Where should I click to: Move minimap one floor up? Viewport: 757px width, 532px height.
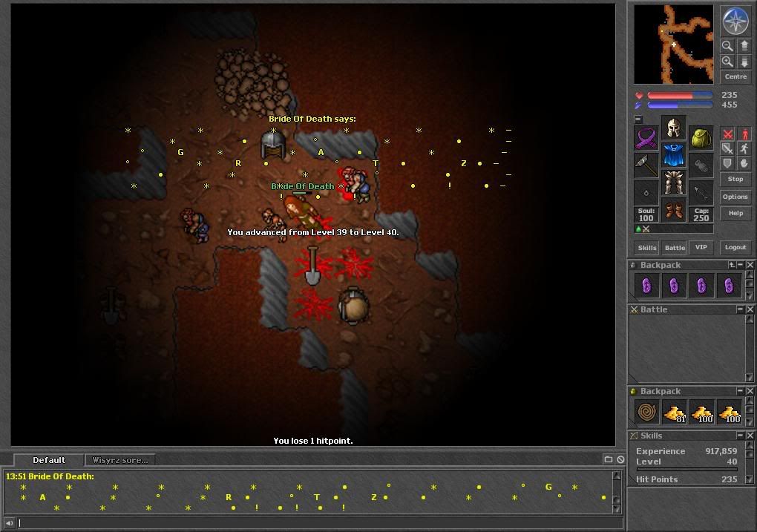[744, 46]
